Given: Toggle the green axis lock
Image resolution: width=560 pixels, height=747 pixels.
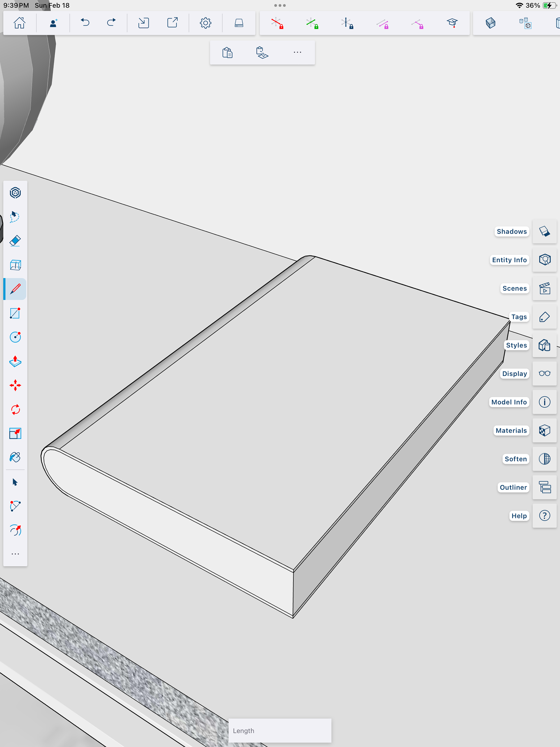Looking at the screenshot, I should pyautogui.click(x=312, y=23).
